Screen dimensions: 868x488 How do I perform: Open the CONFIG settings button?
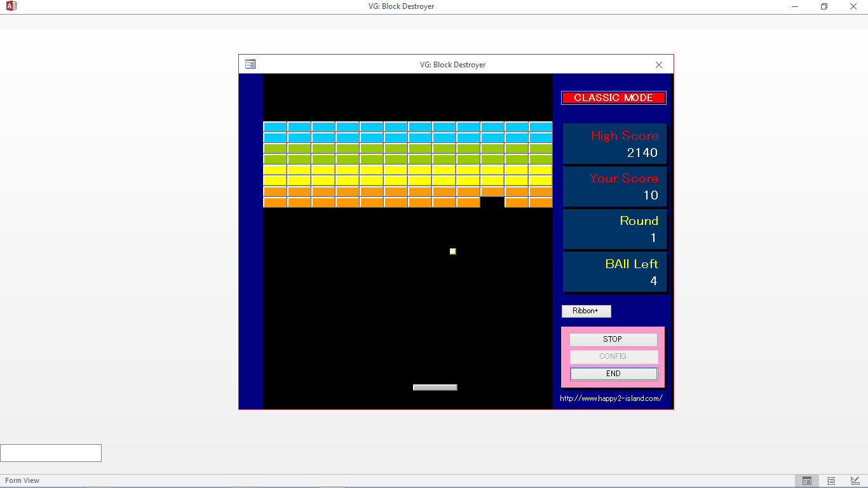[x=613, y=356]
